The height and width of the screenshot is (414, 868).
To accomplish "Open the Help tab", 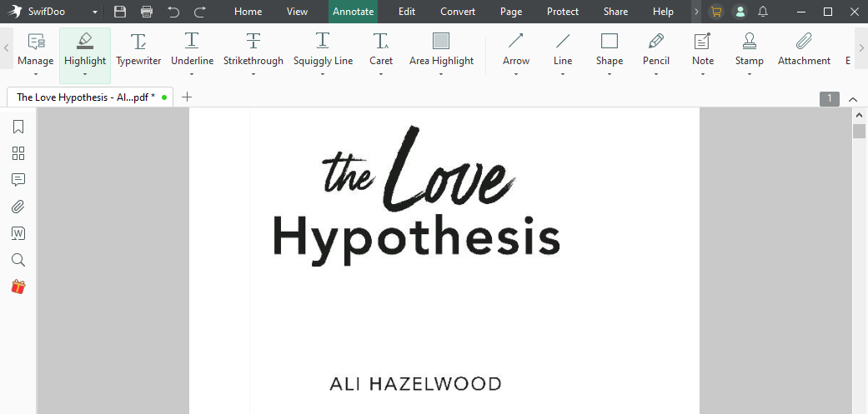I will (x=663, y=12).
